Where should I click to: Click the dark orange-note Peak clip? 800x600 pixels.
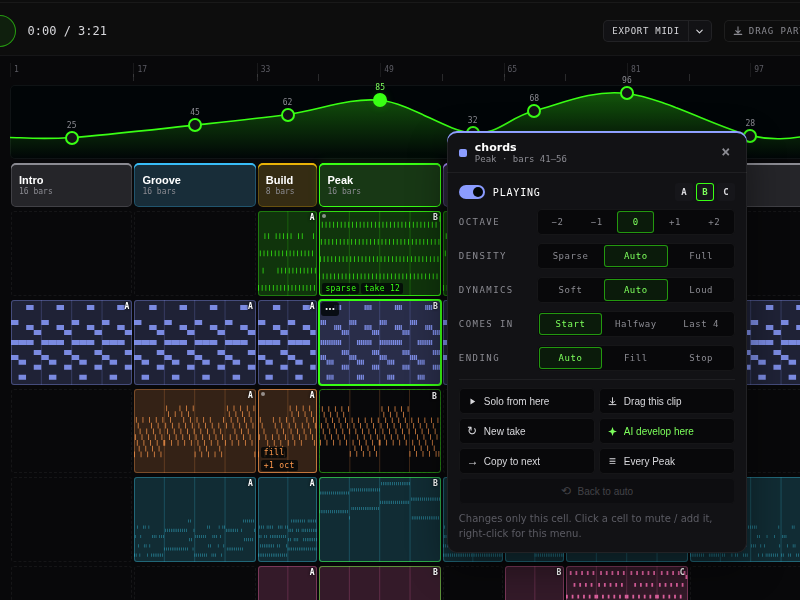coord(380,431)
